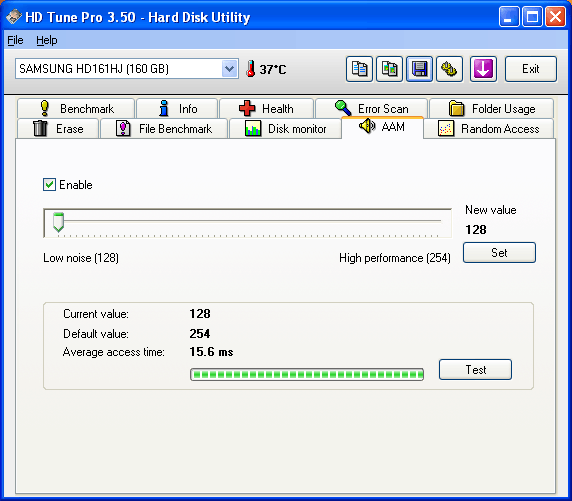Click the green access time progress bar

click(307, 374)
